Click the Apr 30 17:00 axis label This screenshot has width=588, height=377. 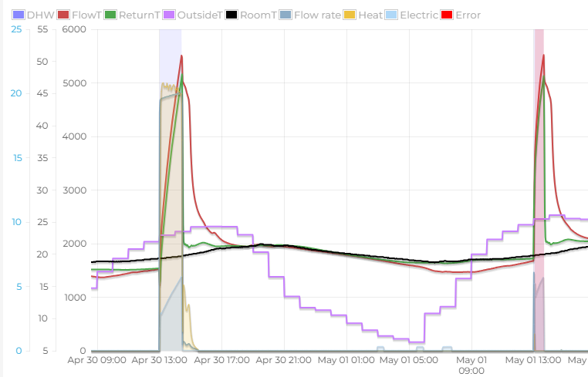click(222, 360)
